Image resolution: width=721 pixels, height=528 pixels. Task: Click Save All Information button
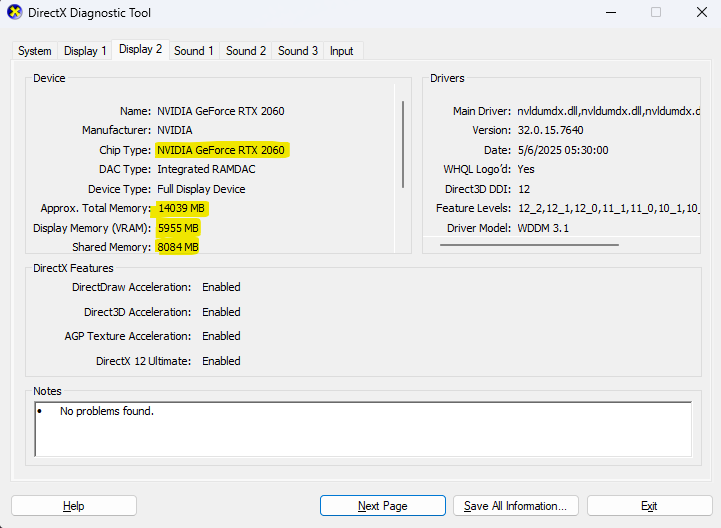tap(515, 506)
